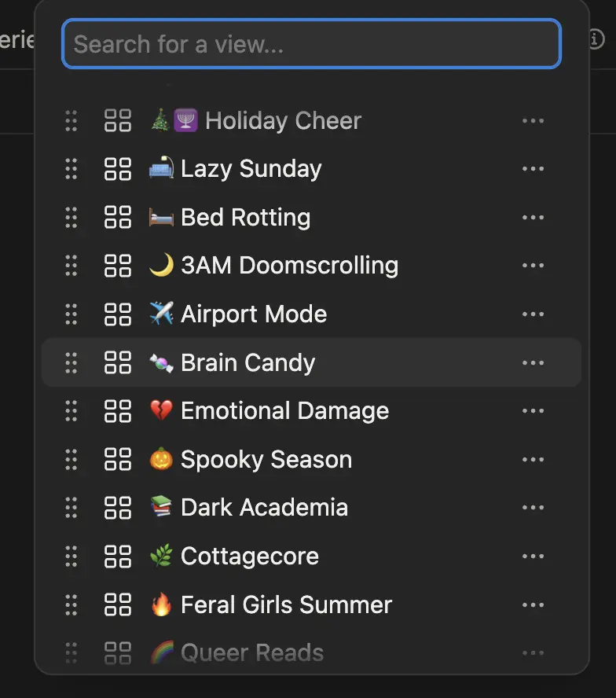Open the options menu for Queer Reads
This screenshot has height=698, width=616.
pyautogui.click(x=533, y=652)
